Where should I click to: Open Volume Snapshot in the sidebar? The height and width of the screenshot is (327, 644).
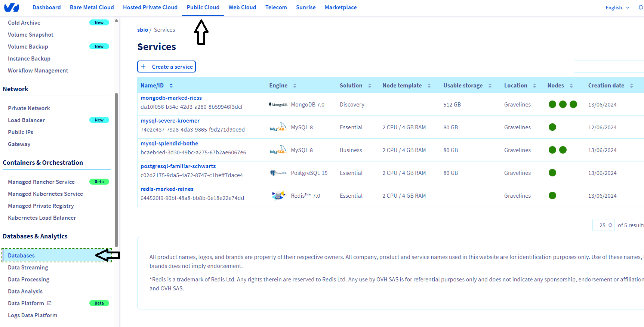[x=31, y=35]
